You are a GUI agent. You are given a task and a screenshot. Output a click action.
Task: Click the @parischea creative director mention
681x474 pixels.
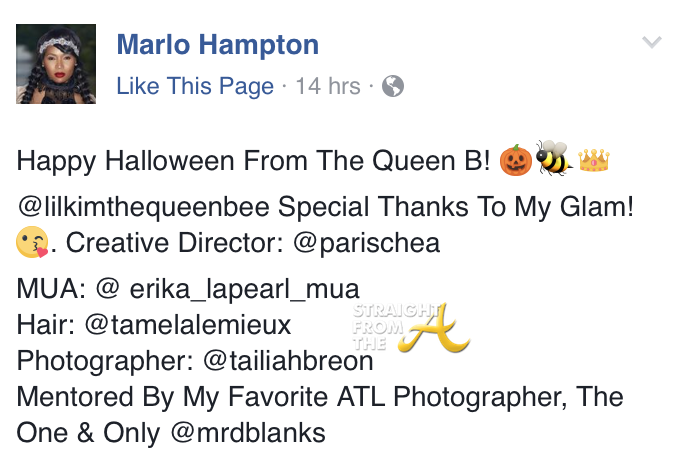[367, 243]
